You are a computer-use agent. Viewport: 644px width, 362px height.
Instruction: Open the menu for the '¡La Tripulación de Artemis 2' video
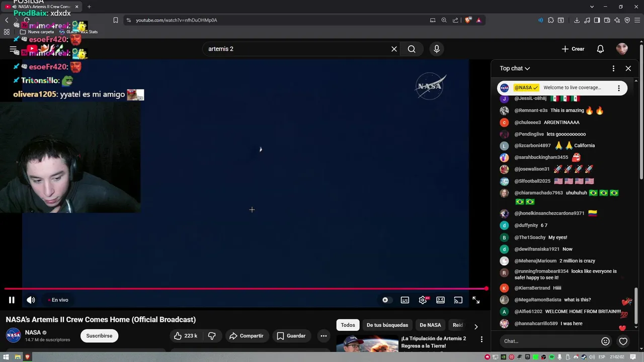tap(481, 340)
